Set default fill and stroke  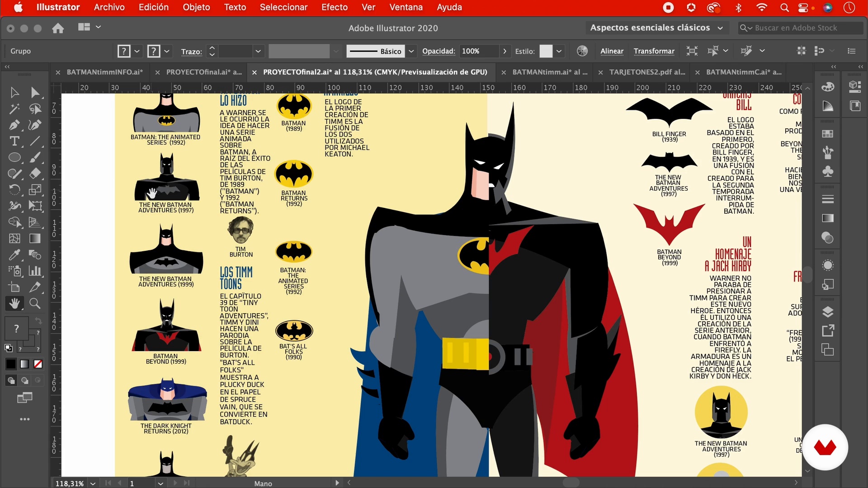[x=9, y=348]
